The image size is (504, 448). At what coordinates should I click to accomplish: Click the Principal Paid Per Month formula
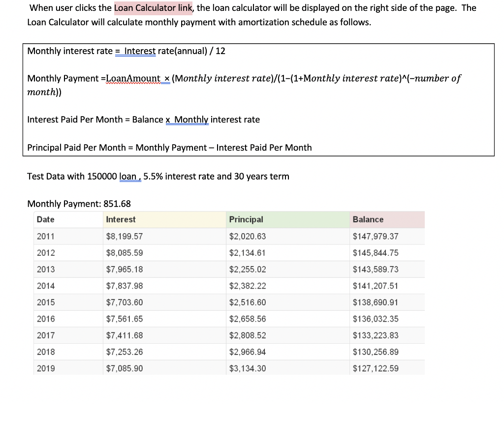point(170,148)
